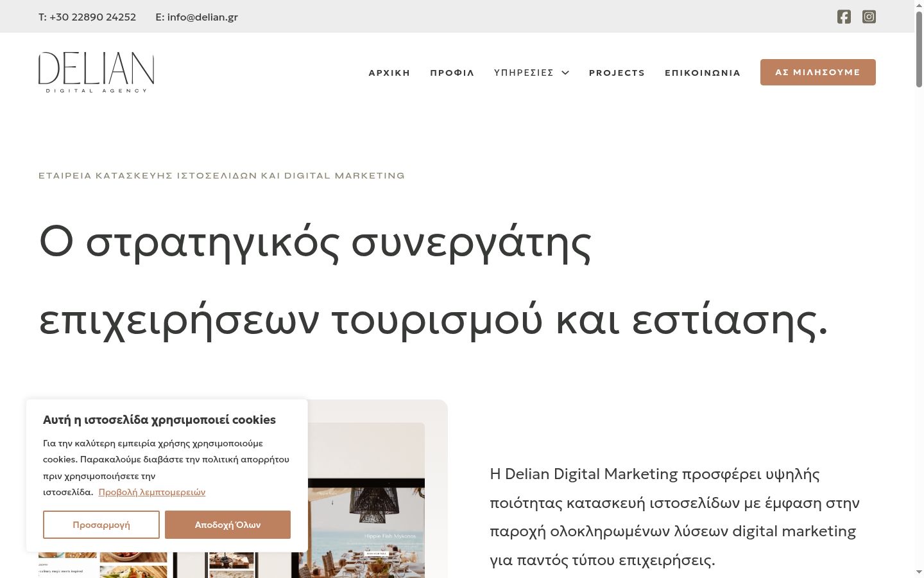Click the Η Delian Digital Marketing paragraph
The width and height of the screenshot is (924, 578).
coord(675,517)
